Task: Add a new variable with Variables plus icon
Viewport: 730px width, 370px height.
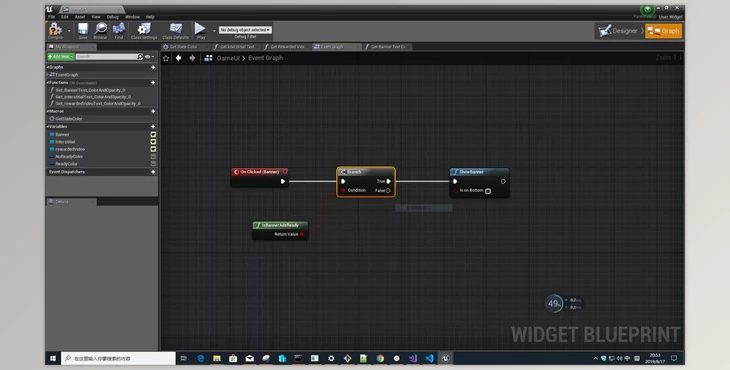Action: pyautogui.click(x=153, y=127)
